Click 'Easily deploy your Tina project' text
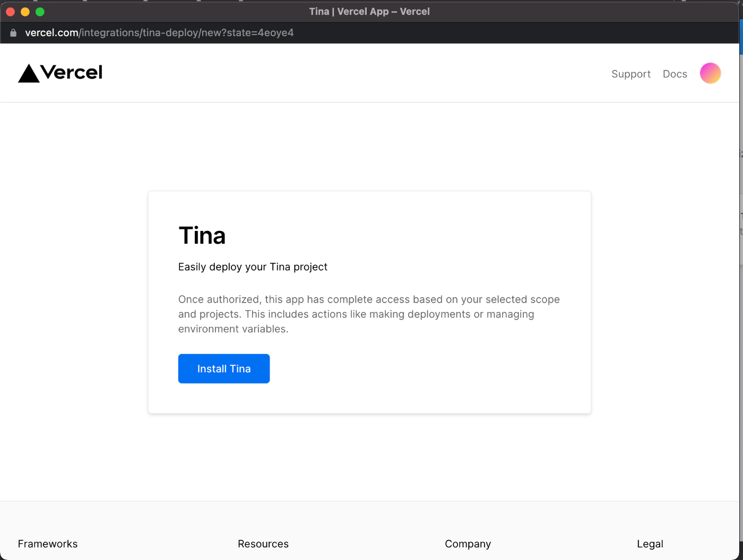The height and width of the screenshot is (560, 743). 253,266
